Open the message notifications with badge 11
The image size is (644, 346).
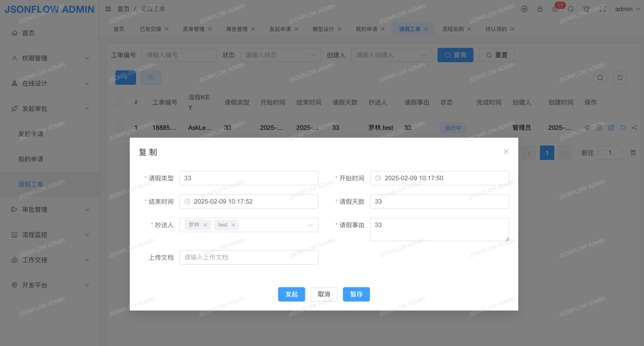pos(555,9)
